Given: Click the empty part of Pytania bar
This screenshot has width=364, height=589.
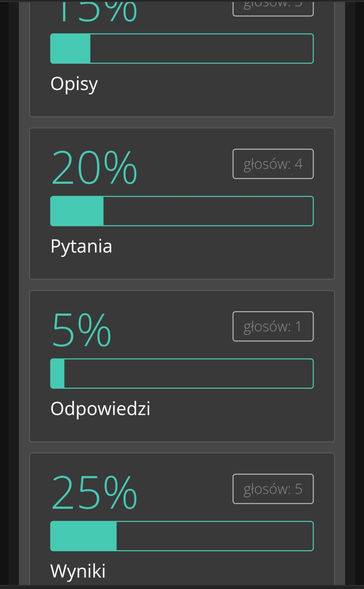Looking at the screenshot, I should click(208, 211).
